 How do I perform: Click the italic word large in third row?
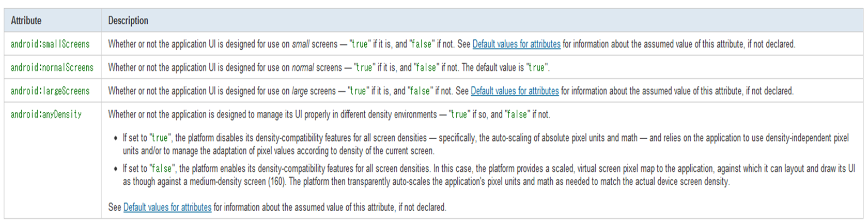(300, 91)
